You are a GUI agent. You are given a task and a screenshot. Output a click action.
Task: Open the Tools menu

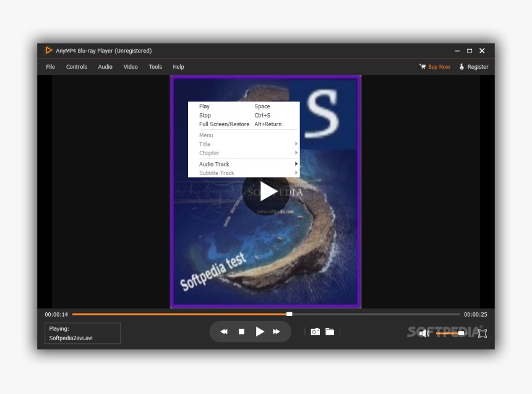(155, 67)
